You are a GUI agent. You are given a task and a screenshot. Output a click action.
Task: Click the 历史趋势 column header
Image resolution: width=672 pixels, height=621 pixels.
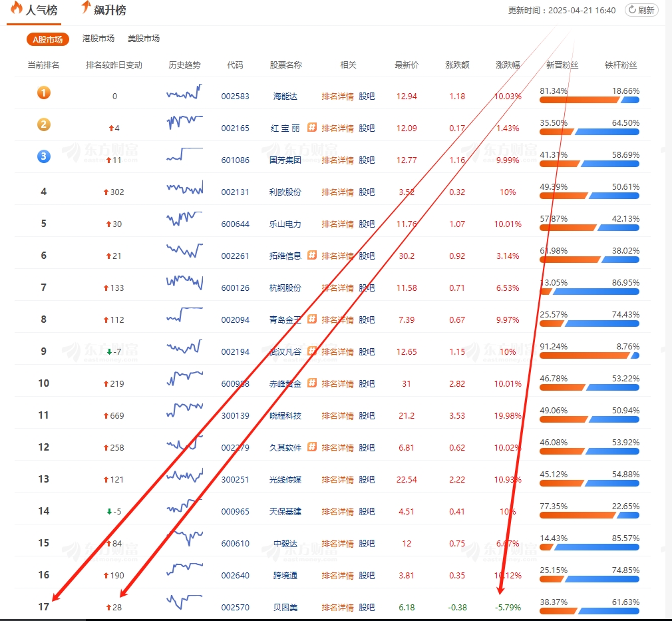tap(184, 65)
